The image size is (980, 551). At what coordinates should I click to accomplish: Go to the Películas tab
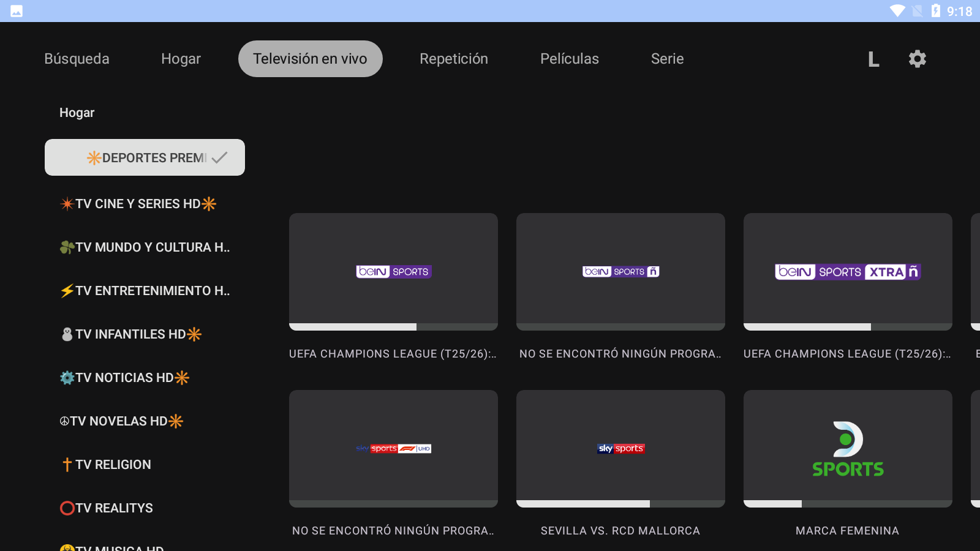click(x=569, y=59)
